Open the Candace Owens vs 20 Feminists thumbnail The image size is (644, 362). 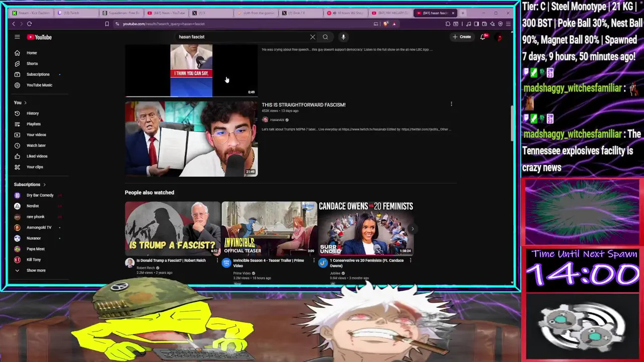366,228
